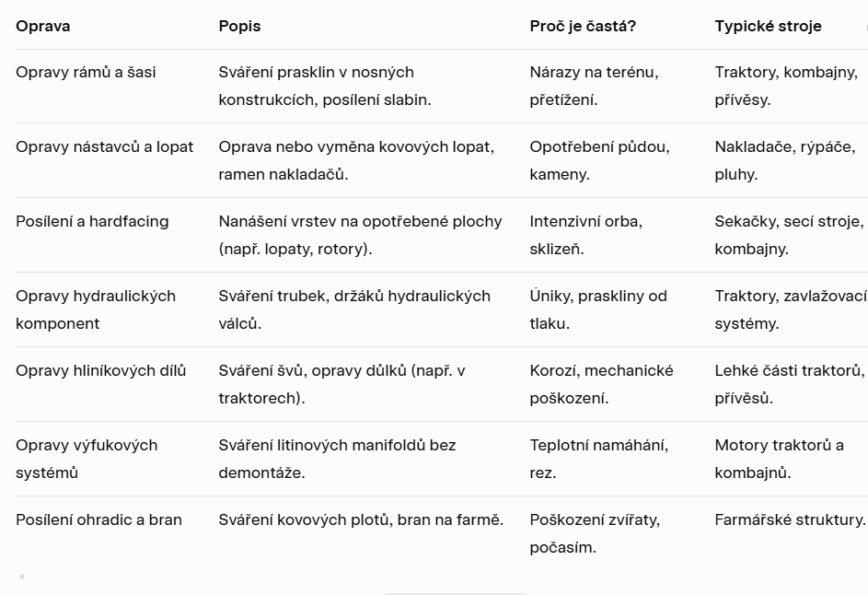Image resolution: width=868 pixels, height=595 pixels.
Task: Select the "Korozí, mechanické poškození" cell
Action: (601, 384)
